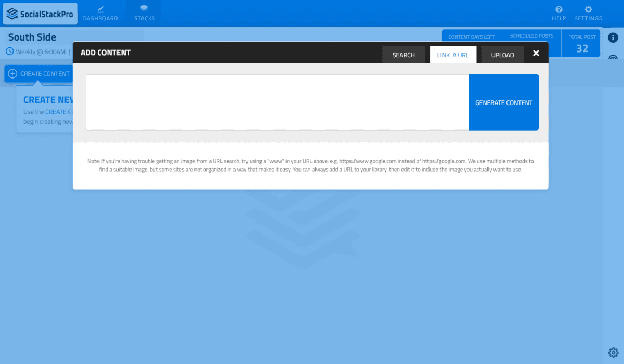Click the clock icon beside Weekly schedule
624x364 pixels.
[10, 51]
